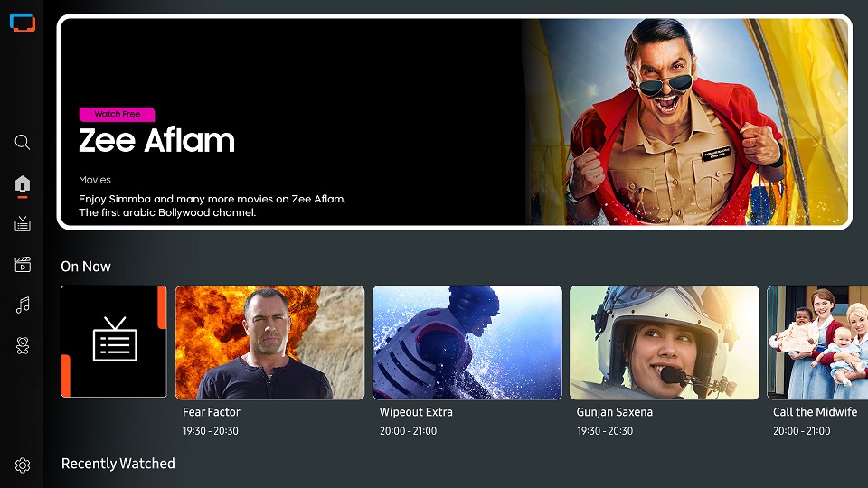
Task: Select the Music note sidebar icon
Action: click(23, 305)
